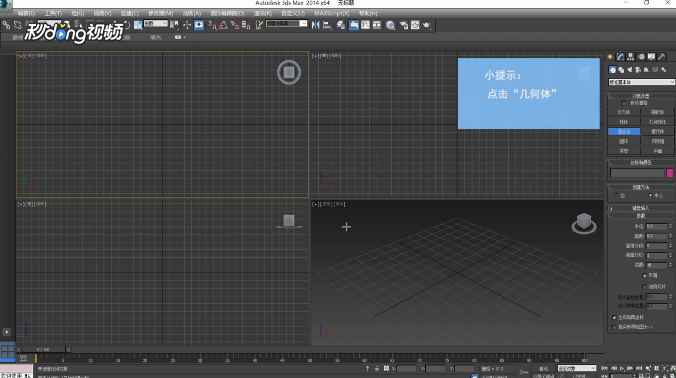
Task: Toggle the Graphite ribbon icon
Action: pyautogui.click(x=354, y=25)
